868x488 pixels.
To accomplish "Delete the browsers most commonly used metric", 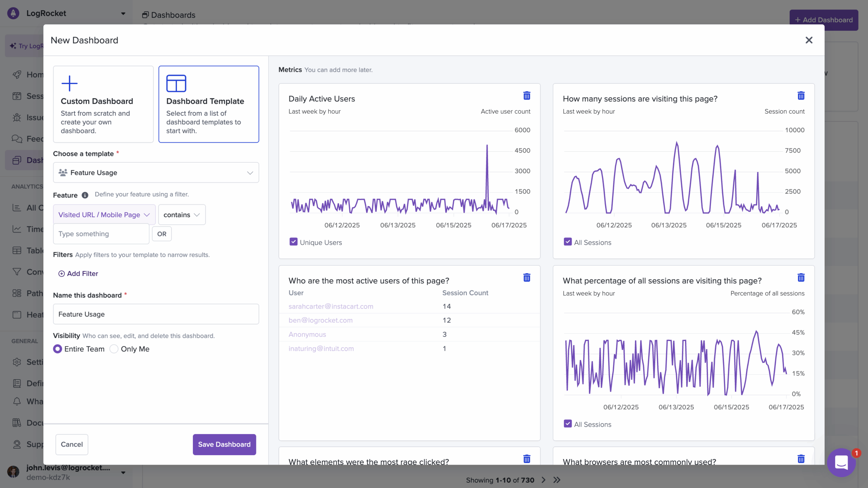I will pos(801,459).
